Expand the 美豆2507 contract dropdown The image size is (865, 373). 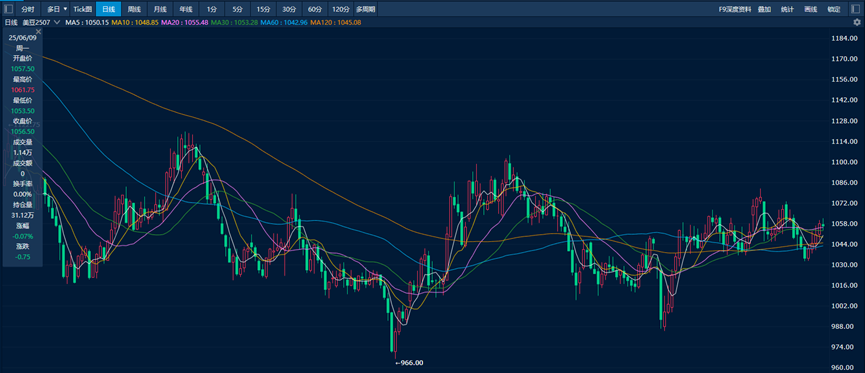(57, 23)
